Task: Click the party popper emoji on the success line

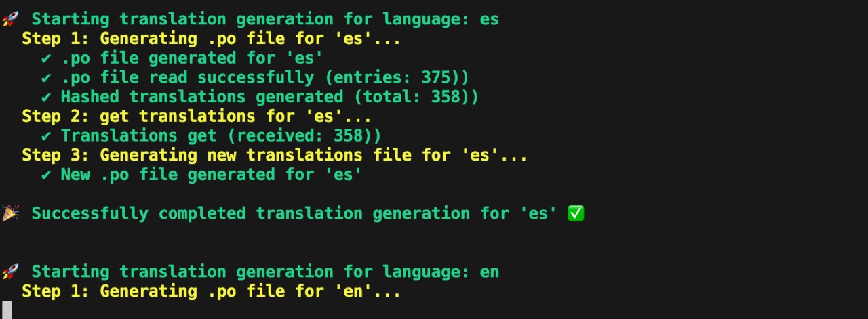Action: 10,213
